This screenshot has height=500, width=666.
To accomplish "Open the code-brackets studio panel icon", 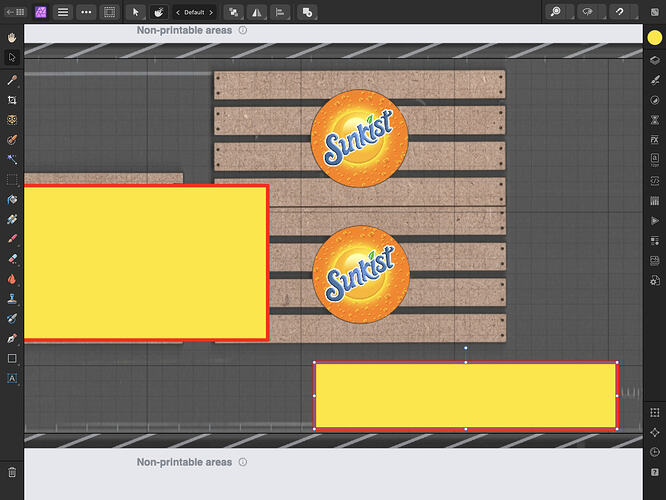I will click(x=655, y=180).
